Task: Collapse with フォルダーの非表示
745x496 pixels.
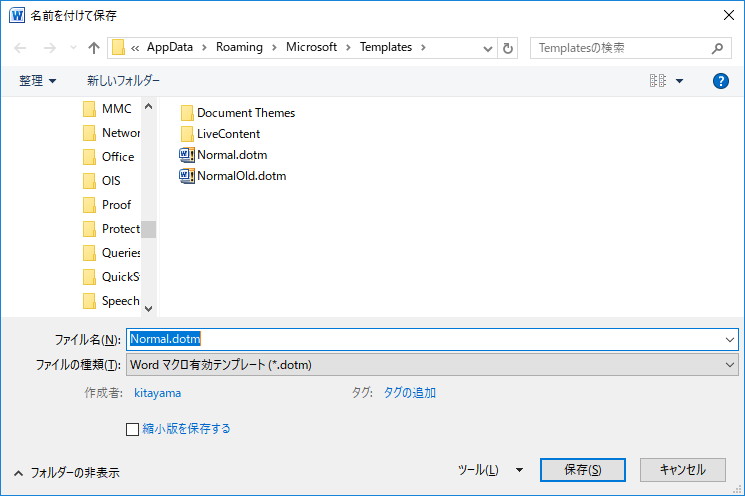Action: 67,473
